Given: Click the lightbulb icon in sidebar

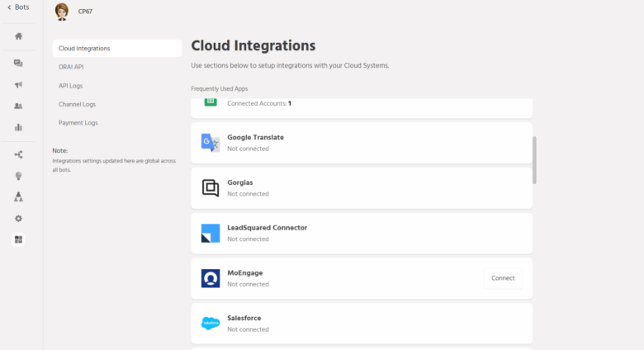Looking at the screenshot, I should point(18,176).
